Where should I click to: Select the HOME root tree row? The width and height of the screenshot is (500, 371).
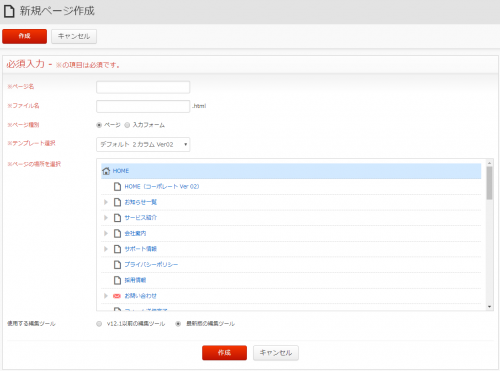pos(291,171)
